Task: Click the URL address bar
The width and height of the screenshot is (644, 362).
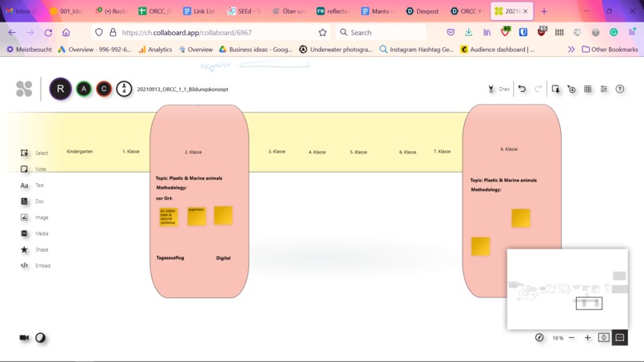Action: [212, 33]
